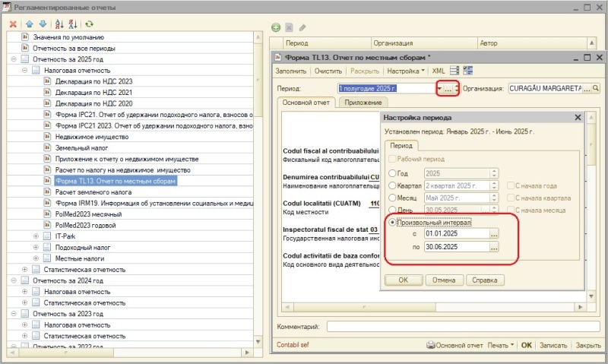
Task: Move item down with the blue down arrow
Action: point(43,24)
